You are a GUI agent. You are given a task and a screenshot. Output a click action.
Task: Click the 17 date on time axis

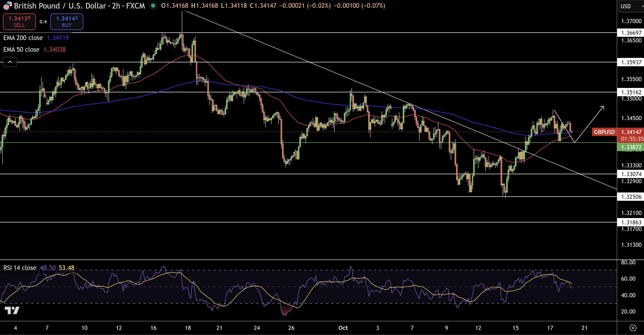coord(550,328)
